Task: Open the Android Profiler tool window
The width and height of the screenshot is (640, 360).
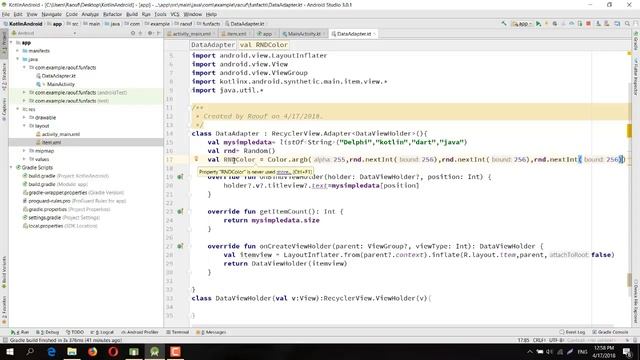Action: (140, 332)
